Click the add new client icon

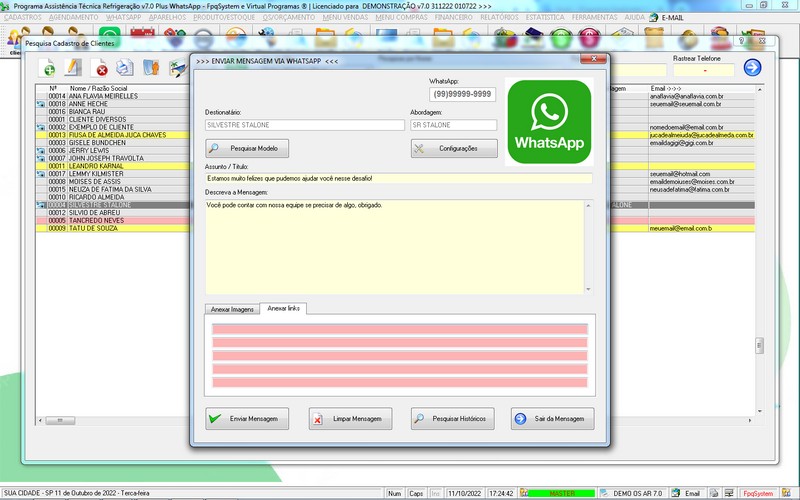[x=47, y=67]
